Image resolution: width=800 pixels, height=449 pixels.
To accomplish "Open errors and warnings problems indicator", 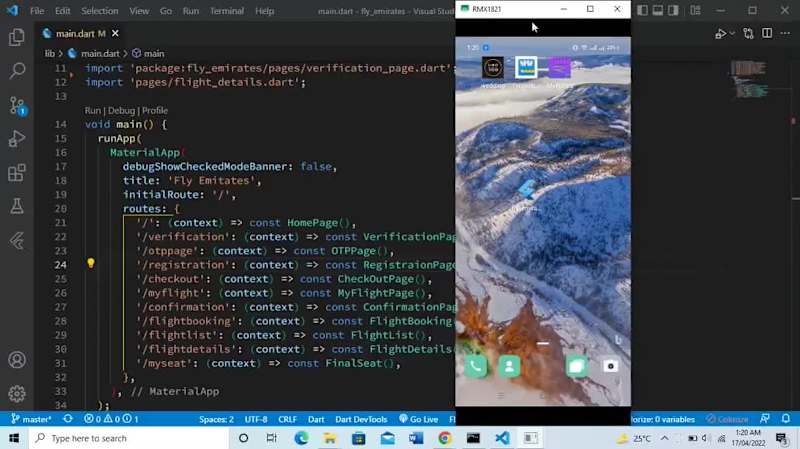I will point(111,419).
